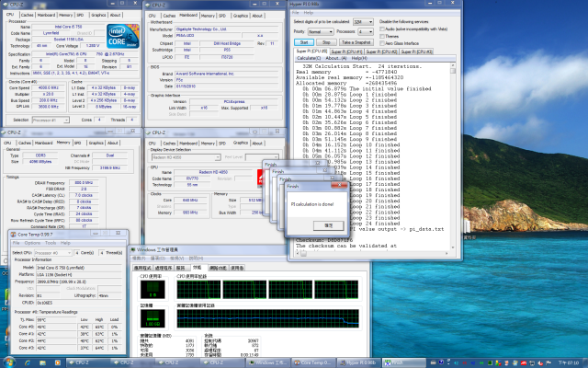
Task: Switch to Core Temp taskbar button
Action: [x=312, y=362]
